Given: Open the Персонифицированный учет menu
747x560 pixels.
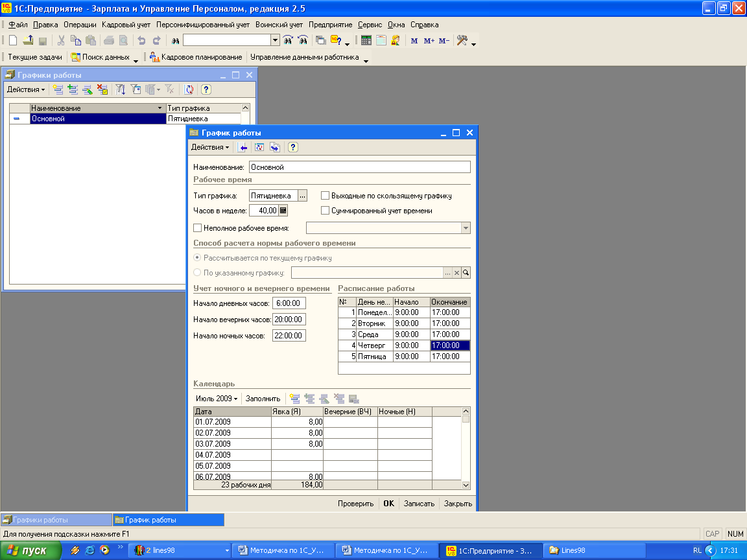Looking at the screenshot, I should (x=203, y=25).
